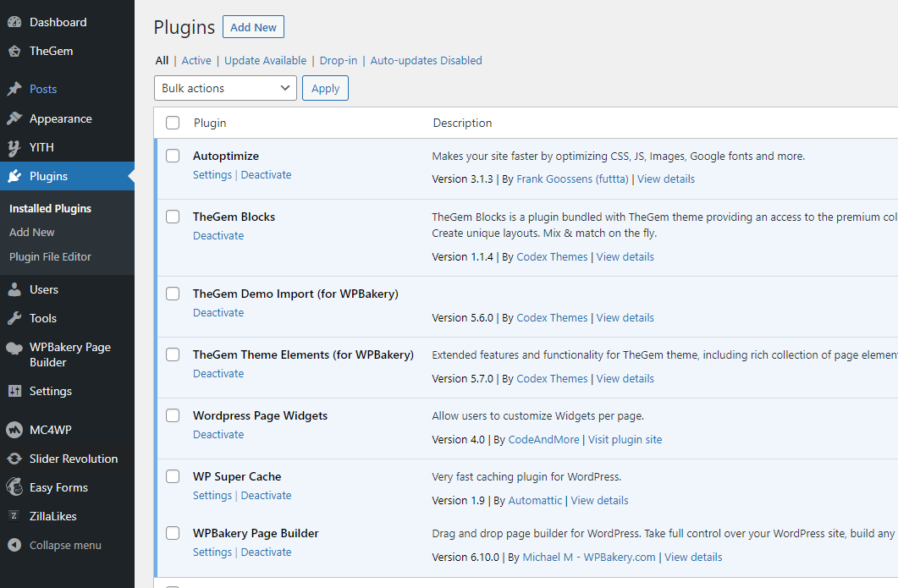
Task: Open Slider Revolution via its refresh icon
Action: coord(14,459)
